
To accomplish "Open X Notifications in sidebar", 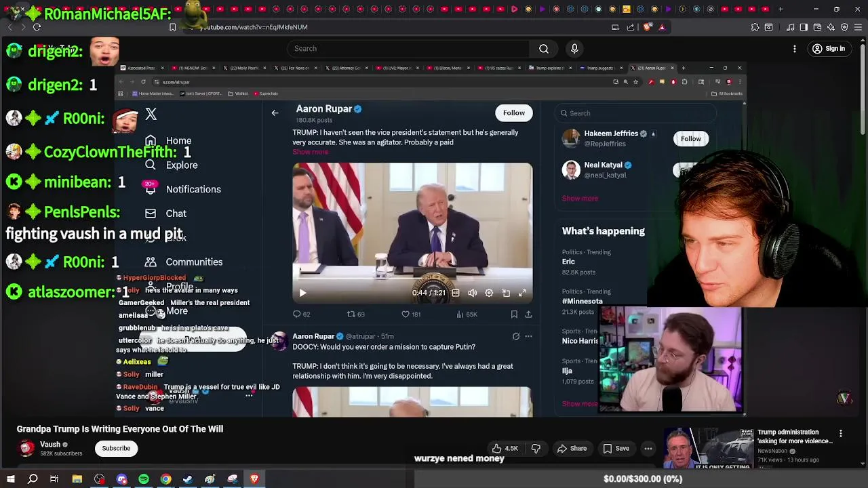I will (183, 189).
